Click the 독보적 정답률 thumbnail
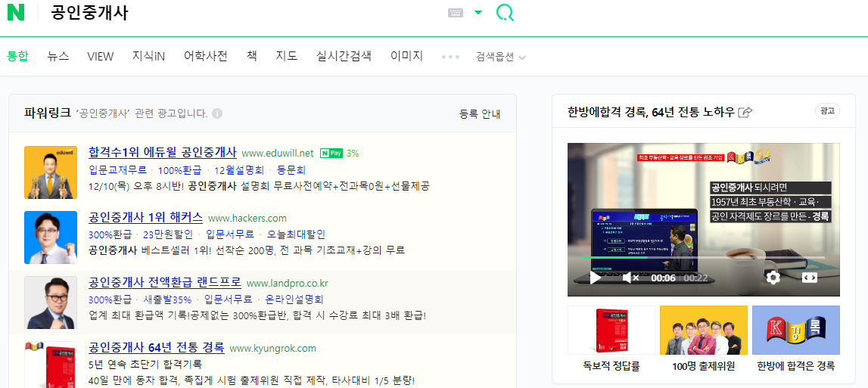Screen dimensions: 868x388 coord(611,330)
